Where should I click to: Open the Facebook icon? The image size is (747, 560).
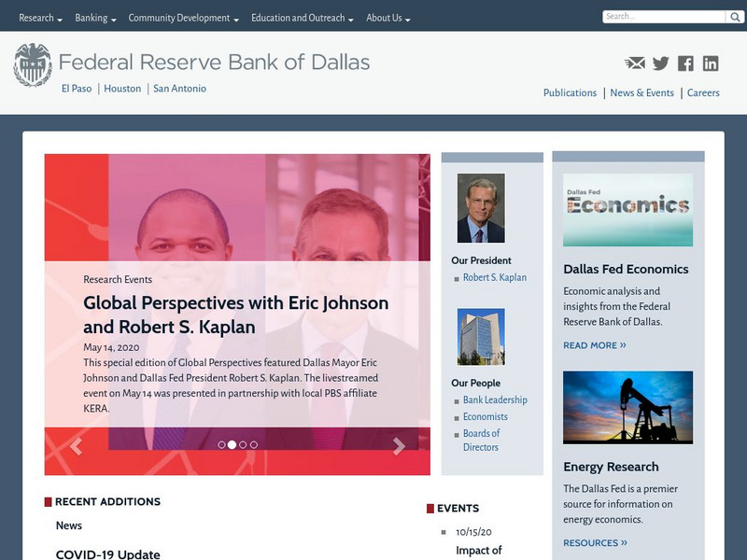[685, 63]
